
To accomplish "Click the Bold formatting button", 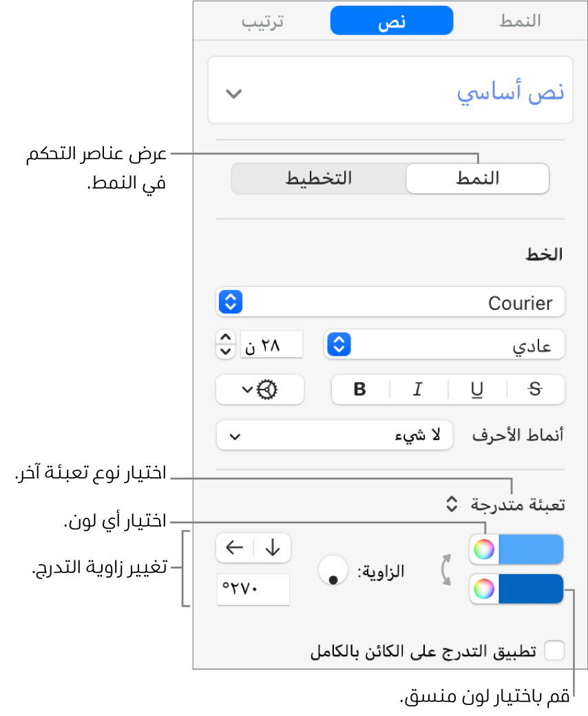I will [359, 390].
